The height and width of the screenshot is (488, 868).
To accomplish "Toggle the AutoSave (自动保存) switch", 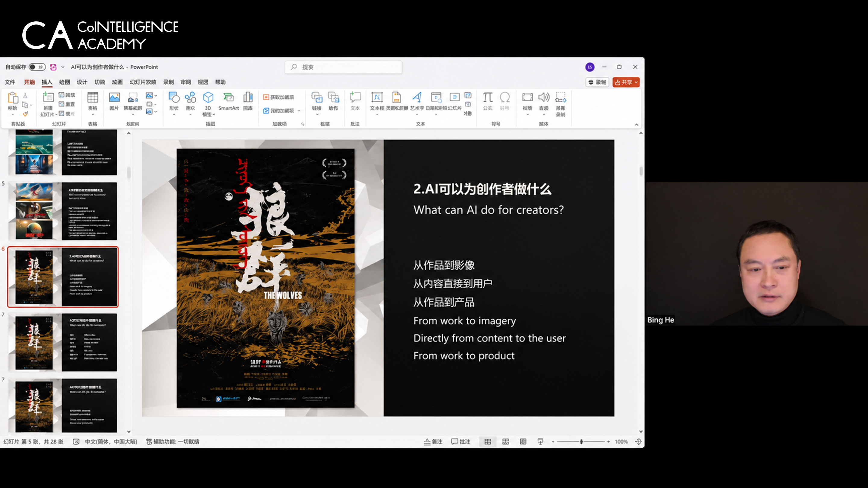I will pyautogui.click(x=37, y=67).
